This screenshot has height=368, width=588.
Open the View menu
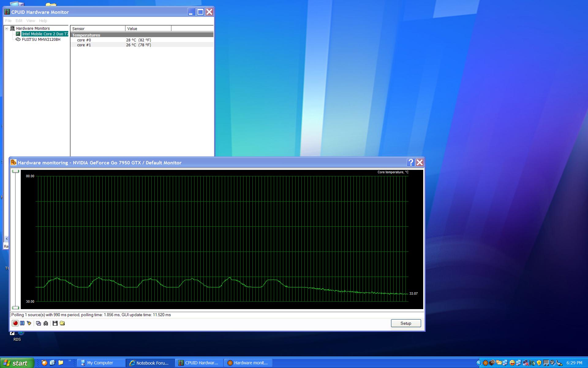pos(31,21)
